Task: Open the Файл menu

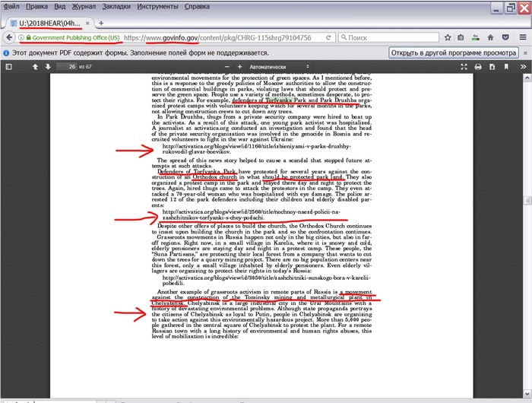Action: pos(11,6)
